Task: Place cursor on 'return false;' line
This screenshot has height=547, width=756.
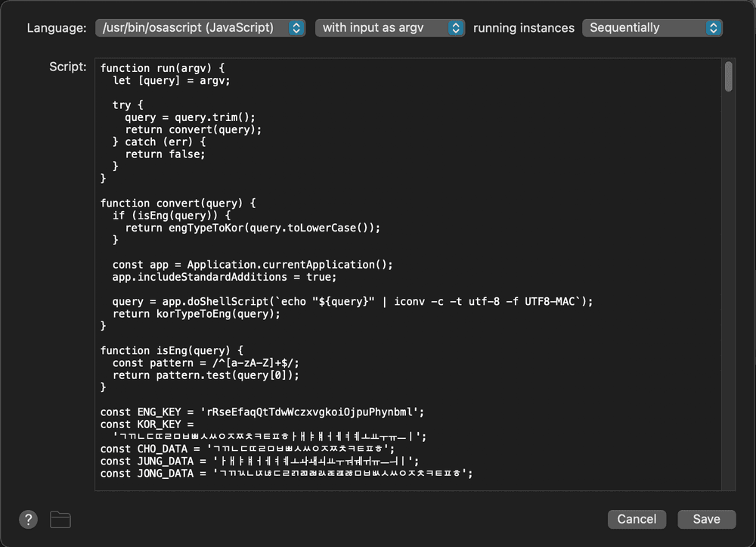Action: [165, 154]
